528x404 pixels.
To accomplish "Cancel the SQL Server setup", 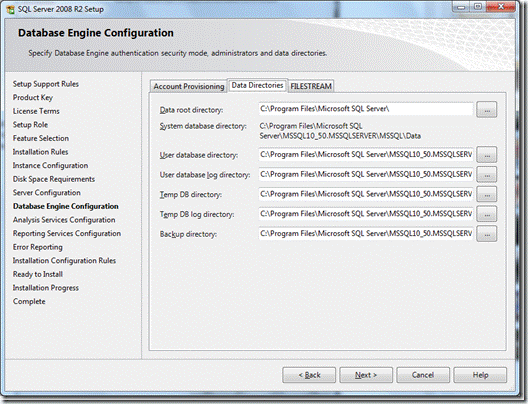I will tap(423, 375).
